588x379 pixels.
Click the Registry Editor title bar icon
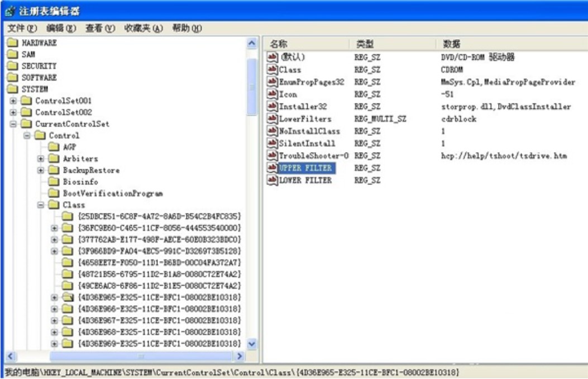(x=9, y=11)
